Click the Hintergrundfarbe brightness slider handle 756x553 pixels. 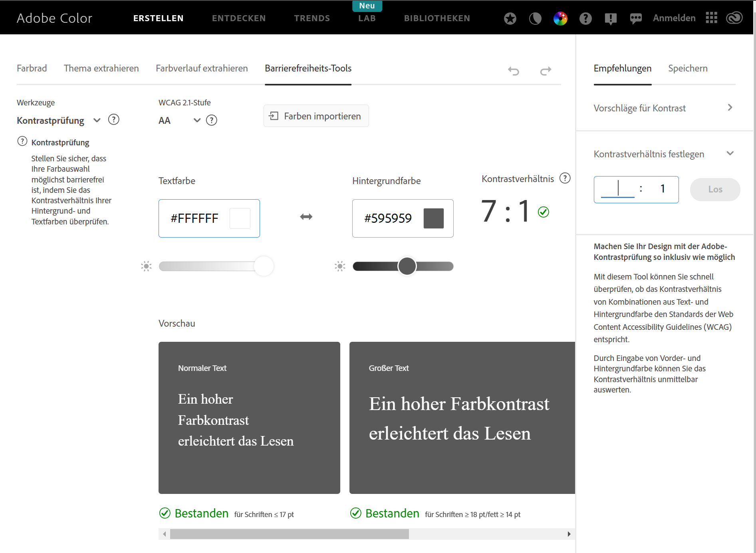point(407,266)
